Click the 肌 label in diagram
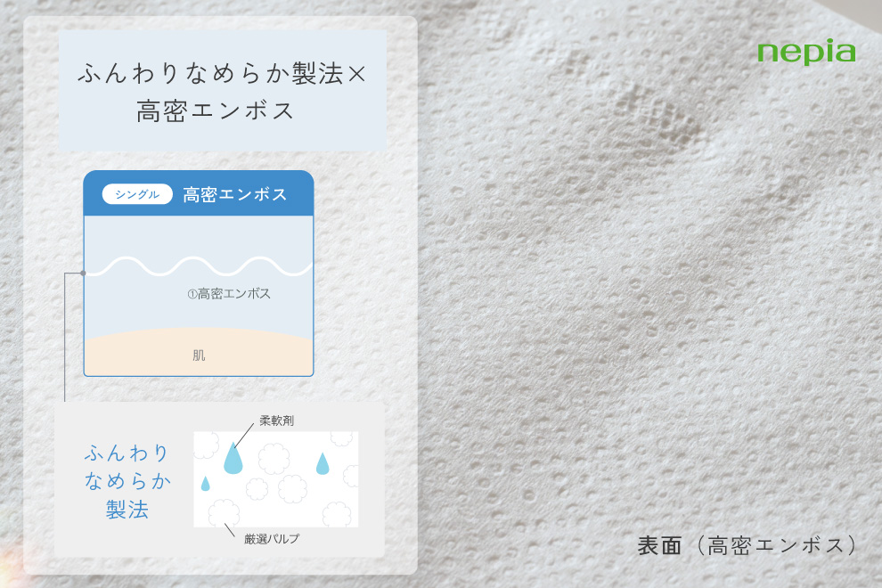The height and width of the screenshot is (588, 882). click(199, 355)
